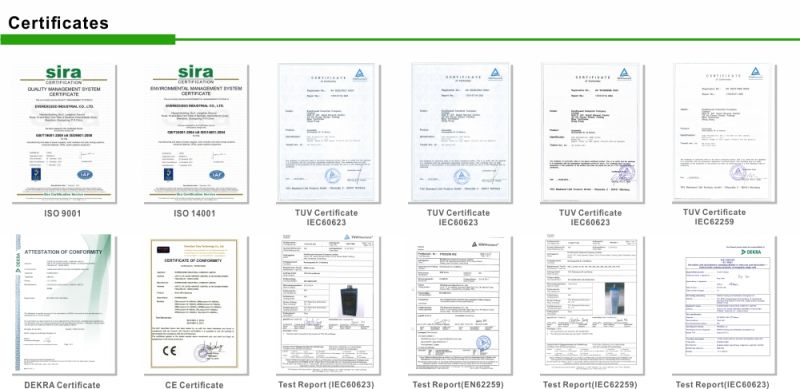Click the Test Report(EN62259) caption

click(x=458, y=384)
